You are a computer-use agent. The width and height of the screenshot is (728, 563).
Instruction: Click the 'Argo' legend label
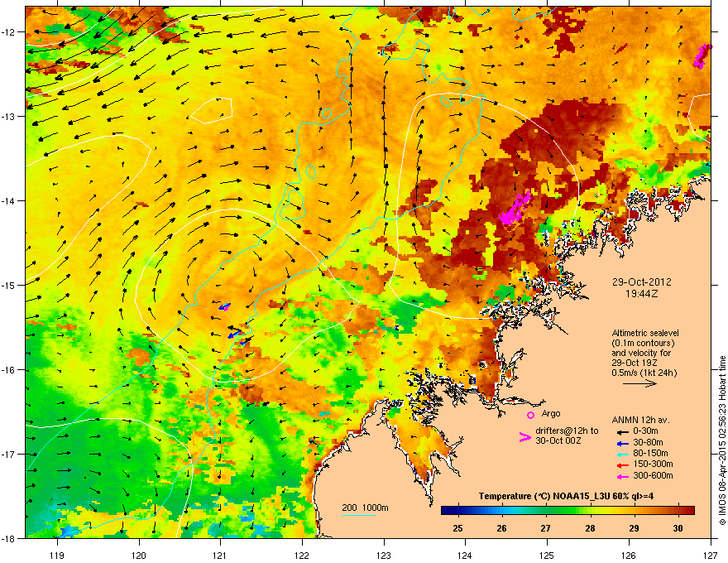[x=551, y=413]
